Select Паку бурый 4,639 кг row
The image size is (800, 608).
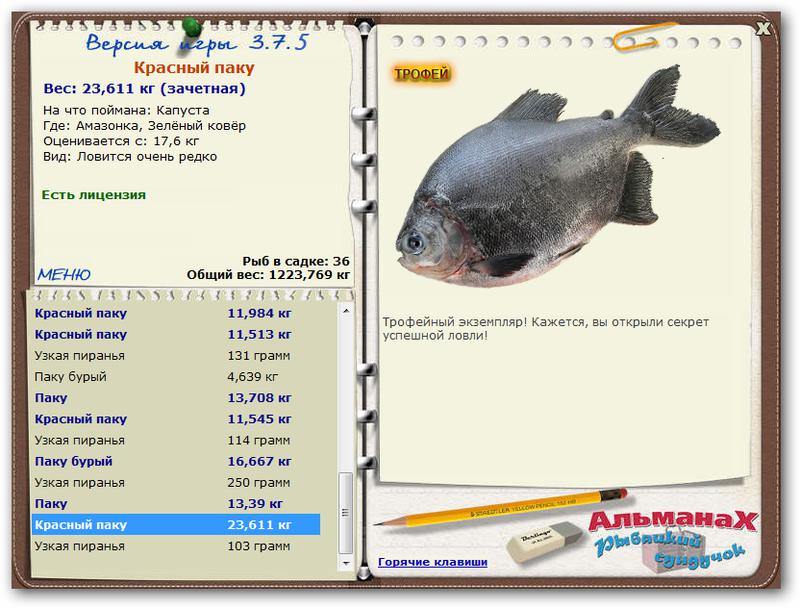coord(176,376)
